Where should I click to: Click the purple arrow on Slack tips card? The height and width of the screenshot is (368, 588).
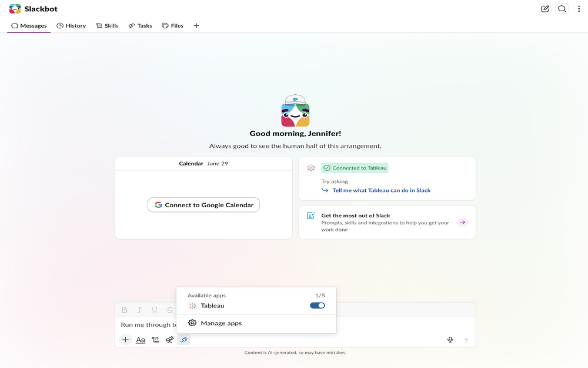tap(462, 223)
